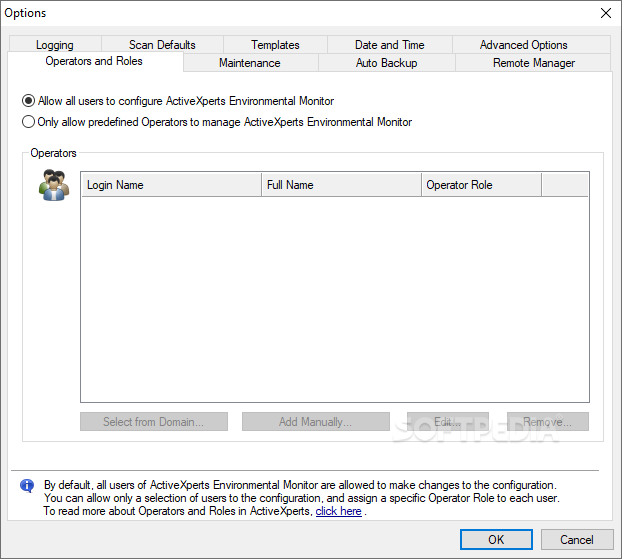Sort by Full Name column header
This screenshot has width=622, height=559.
(x=341, y=185)
